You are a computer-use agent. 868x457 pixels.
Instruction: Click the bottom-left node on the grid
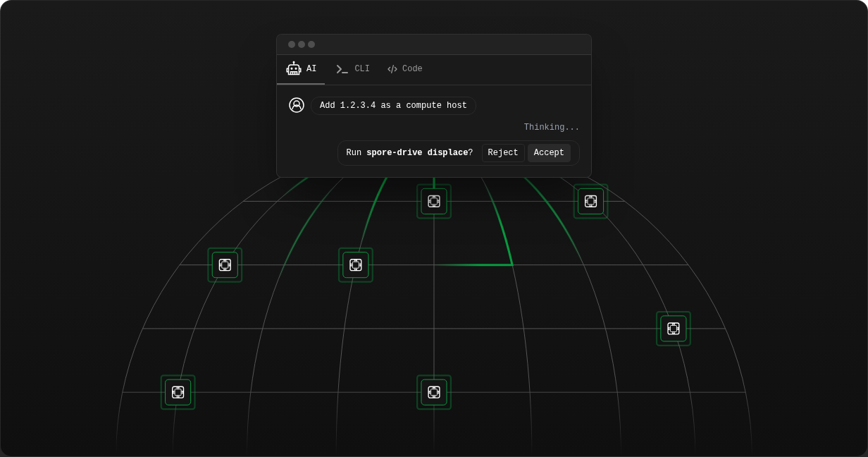click(x=178, y=392)
